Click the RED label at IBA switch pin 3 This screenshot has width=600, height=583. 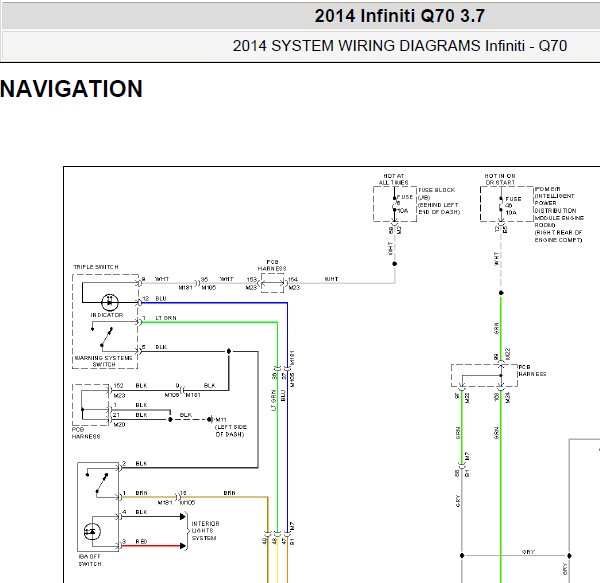pos(141,542)
